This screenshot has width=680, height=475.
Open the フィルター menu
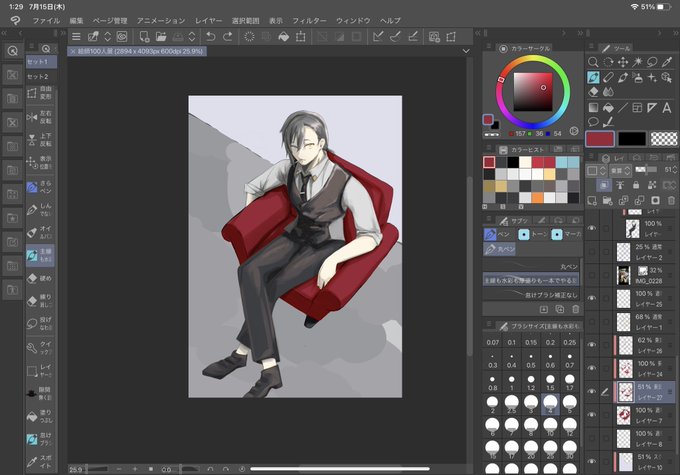pyautogui.click(x=309, y=20)
